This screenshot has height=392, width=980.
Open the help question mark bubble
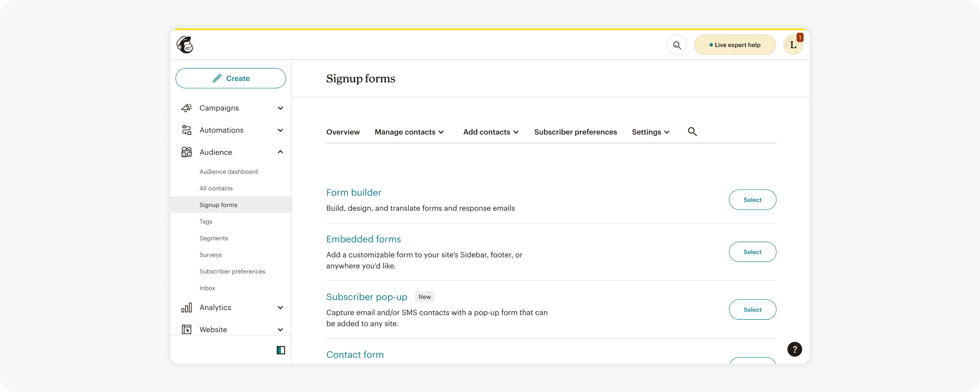click(794, 350)
